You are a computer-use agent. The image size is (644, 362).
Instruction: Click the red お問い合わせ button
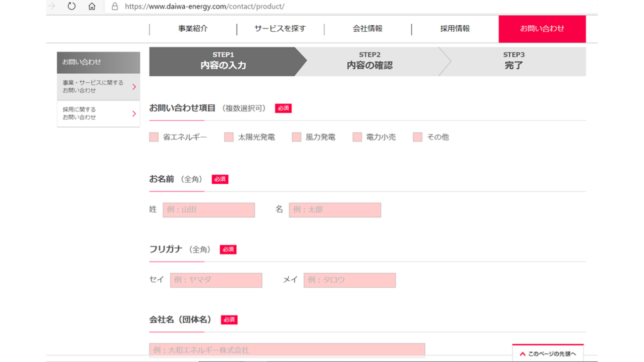[542, 29]
